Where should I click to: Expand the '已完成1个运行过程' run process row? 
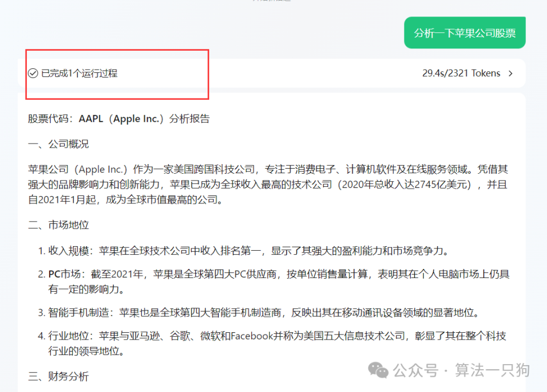[x=271, y=73]
